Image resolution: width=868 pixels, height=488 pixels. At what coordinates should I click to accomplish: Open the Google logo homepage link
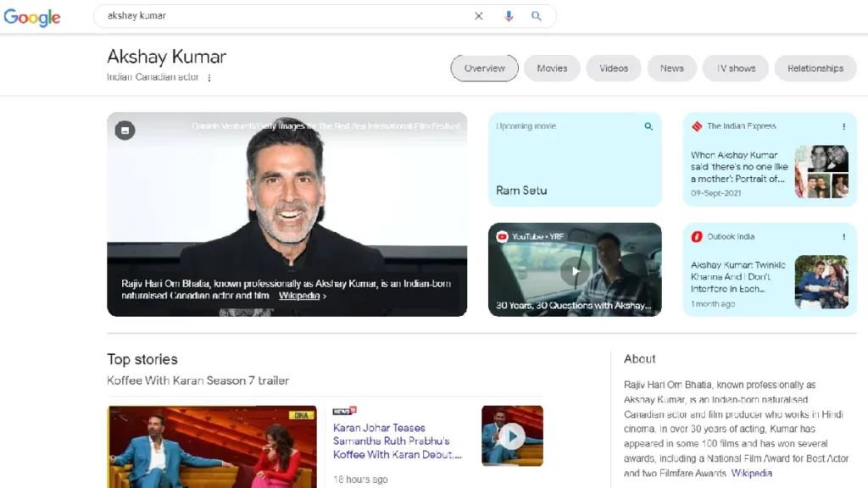(32, 17)
